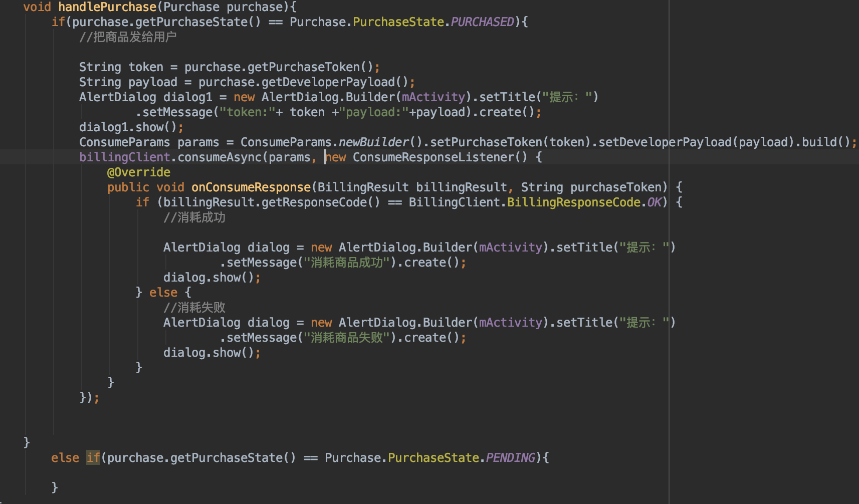Click the "payload:" string literal
The image size is (859, 504).
[374, 112]
